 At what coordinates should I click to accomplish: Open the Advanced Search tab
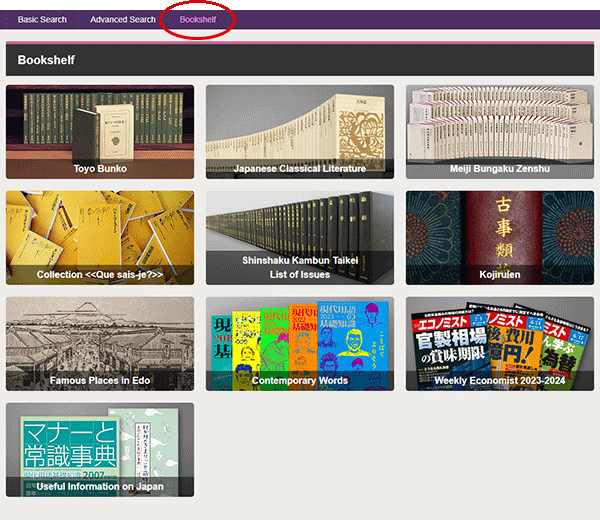(123, 20)
